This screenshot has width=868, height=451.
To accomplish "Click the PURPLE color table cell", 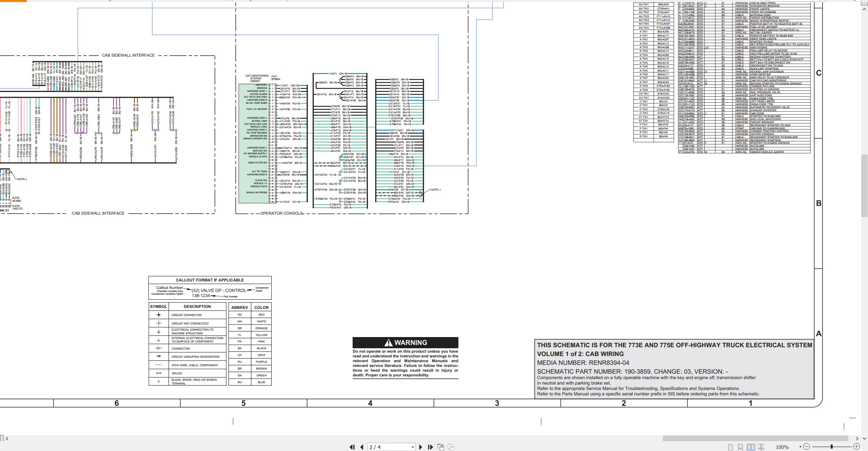I will pos(261,362).
